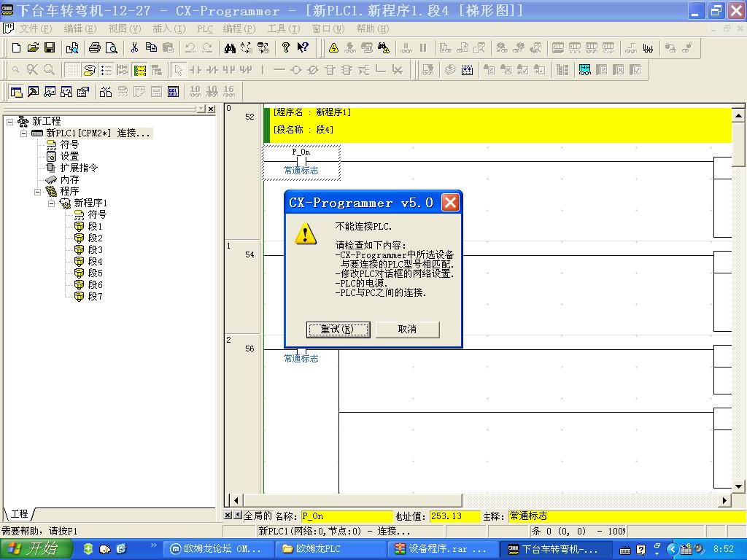The width and height of the screenshot is (747, 560).
Task: Cut the selection with the scissors icon
Action: click(x=134, y=47)
